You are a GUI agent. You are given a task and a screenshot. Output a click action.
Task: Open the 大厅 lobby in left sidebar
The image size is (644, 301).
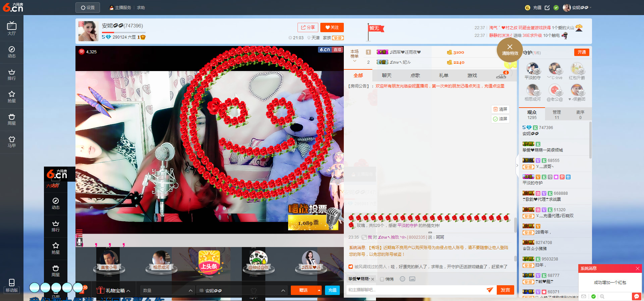pos(12,28)
